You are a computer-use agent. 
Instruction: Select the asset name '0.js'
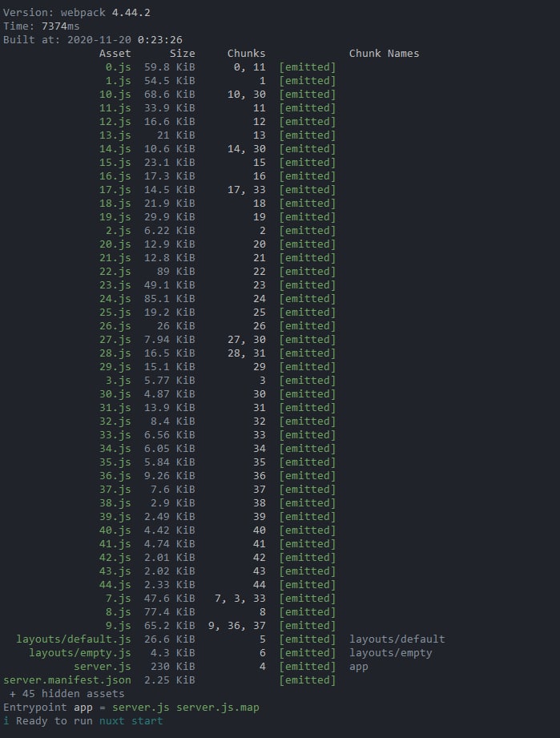(x=118, y=67)
